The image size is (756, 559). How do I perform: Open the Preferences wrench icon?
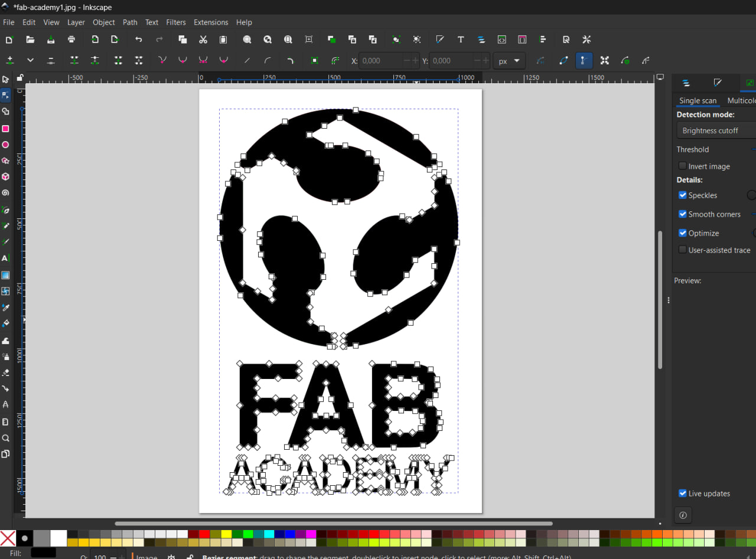pyautogui.click(x=586, y=40)
